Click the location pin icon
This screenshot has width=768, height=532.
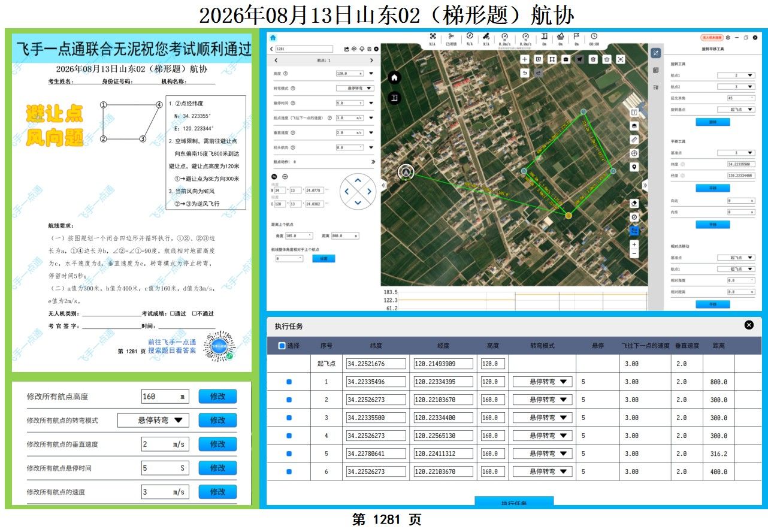click(634, 167)
